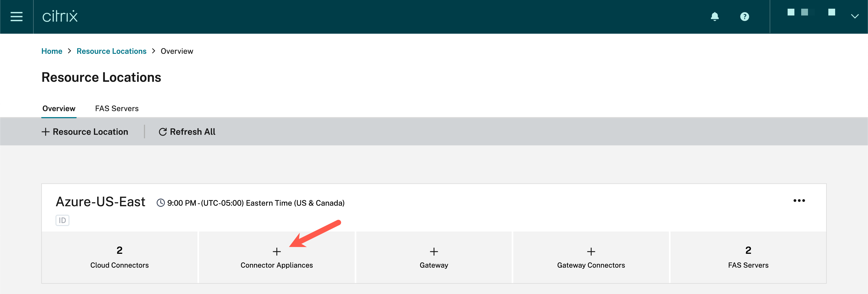Add a Connector Appliance with plus icon

click(277, 252)
